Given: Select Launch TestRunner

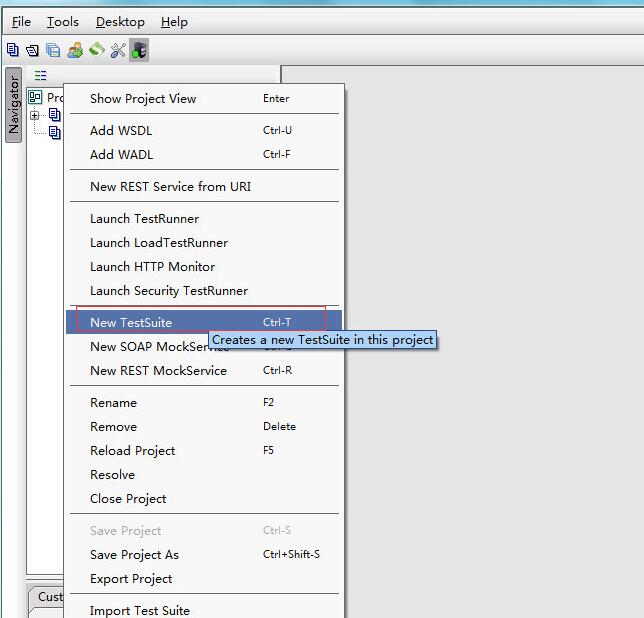Looking at the screenshot, I should click(x=204, y=218).
